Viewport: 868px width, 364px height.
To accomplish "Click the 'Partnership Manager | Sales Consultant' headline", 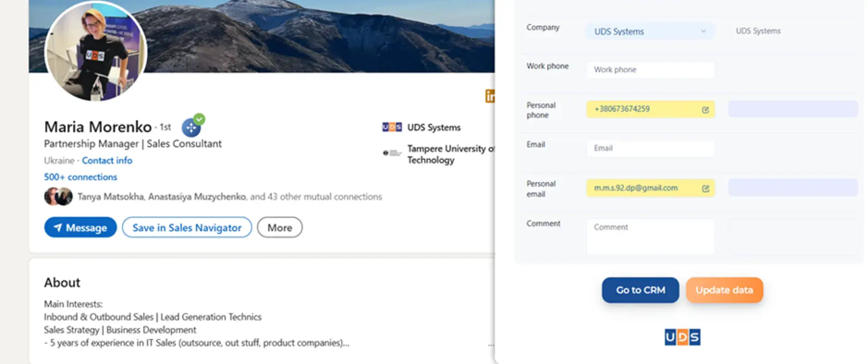I will coord(133,144).
